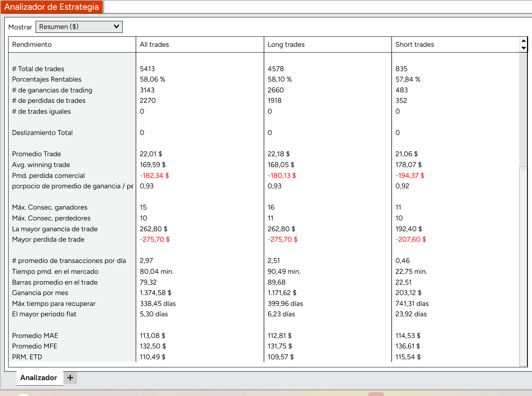The height and width of the screenshot is (396, 532).
Task: Select the Máx tiempo para recuperar label
Action: click(x=54, y=304)
